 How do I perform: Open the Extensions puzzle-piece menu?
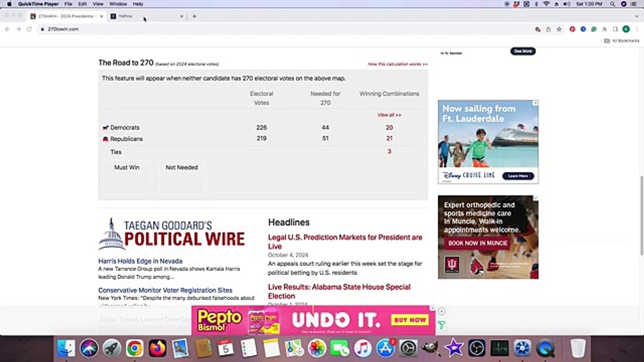click(x=605, y=29)
